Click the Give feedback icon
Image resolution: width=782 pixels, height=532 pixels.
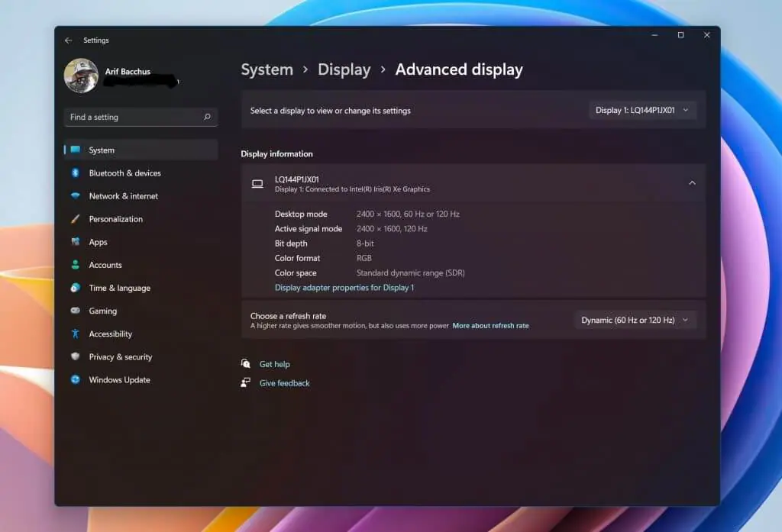tap(245, 382)
